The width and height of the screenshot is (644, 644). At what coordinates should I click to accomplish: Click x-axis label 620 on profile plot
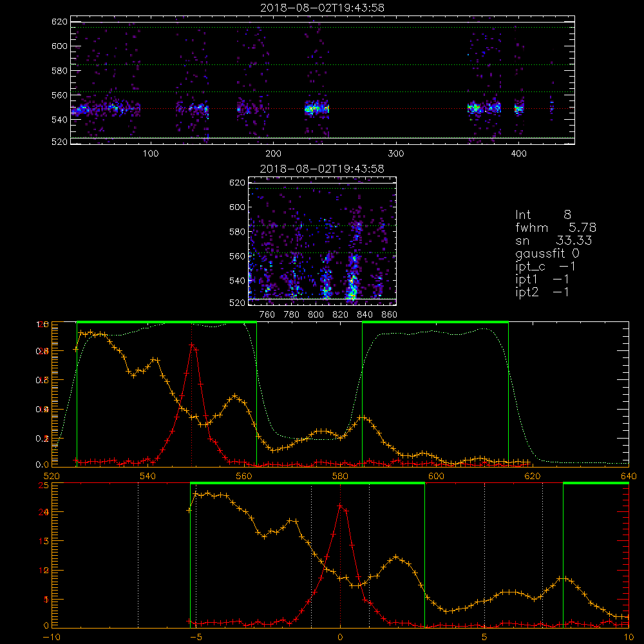533,476
